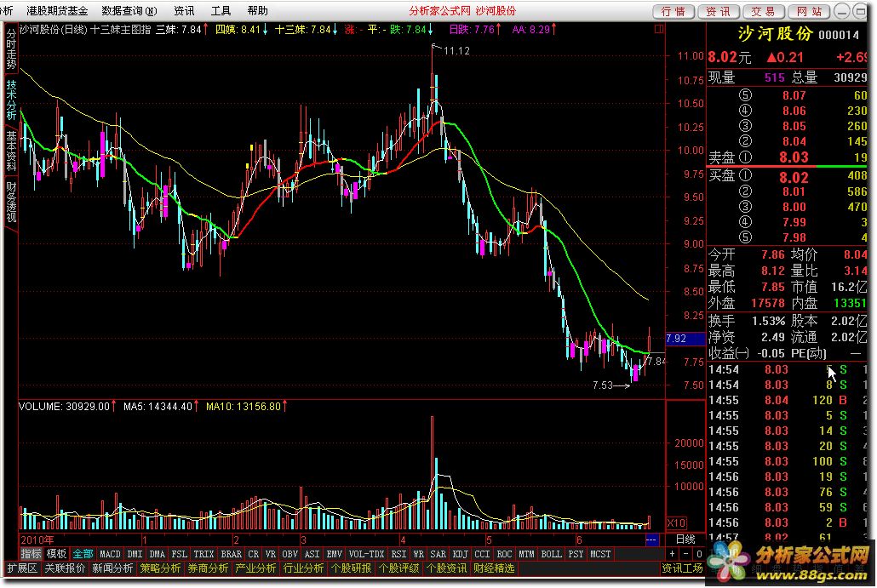Image resolution: width=877 pixels, height=588 pixels.
Task: Click the minus zoom button beside indicator tabs
Action: [685, 554]
